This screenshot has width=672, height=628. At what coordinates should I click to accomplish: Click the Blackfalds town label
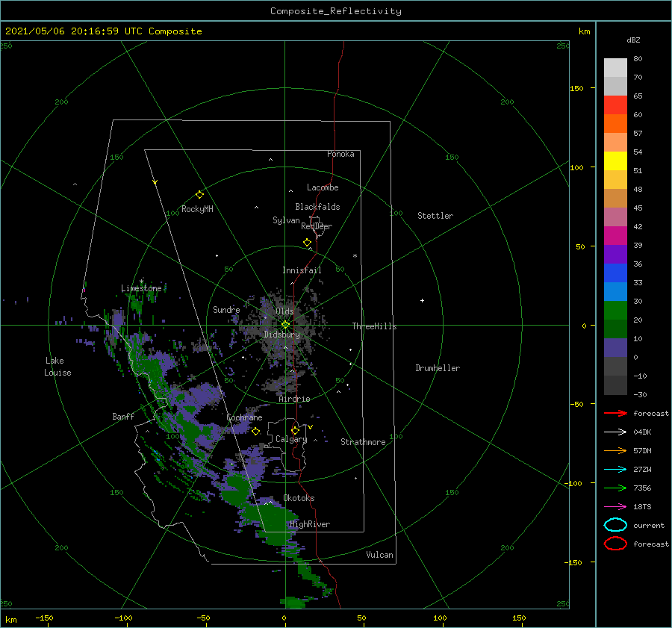pyautogui.click(x=317, y=207)
